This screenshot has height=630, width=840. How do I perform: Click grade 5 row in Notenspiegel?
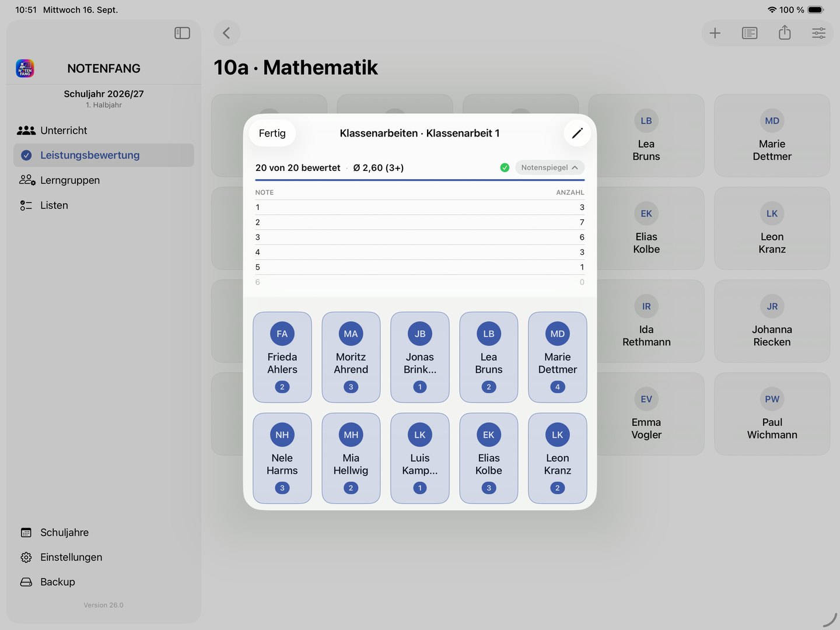420,267
